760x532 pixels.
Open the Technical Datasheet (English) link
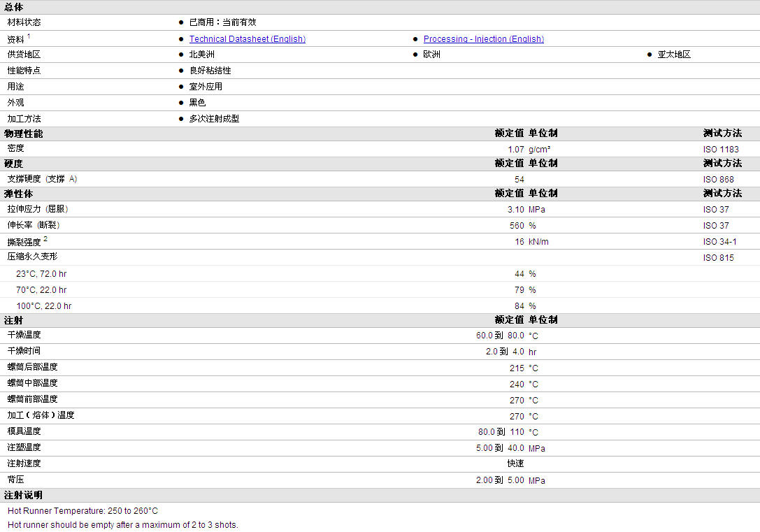248,38
